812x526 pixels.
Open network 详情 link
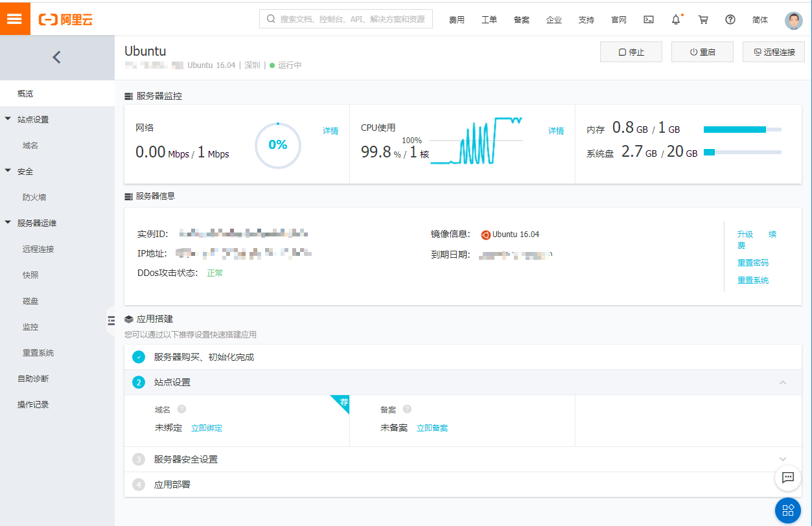click(x=331, y=131)
